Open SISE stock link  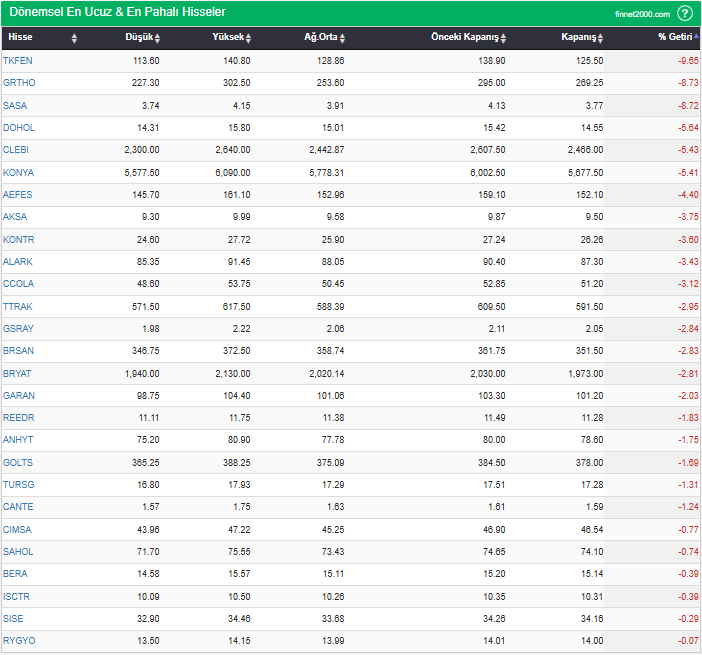13,619
